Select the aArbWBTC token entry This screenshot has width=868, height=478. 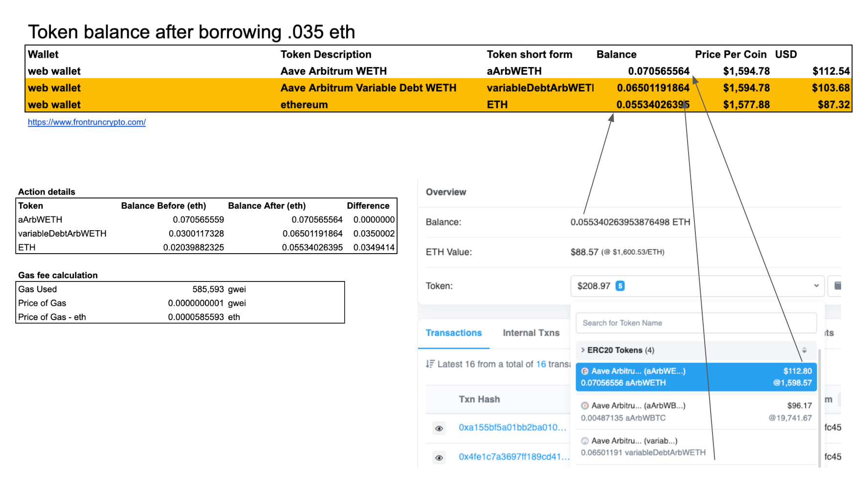(696, 412)
